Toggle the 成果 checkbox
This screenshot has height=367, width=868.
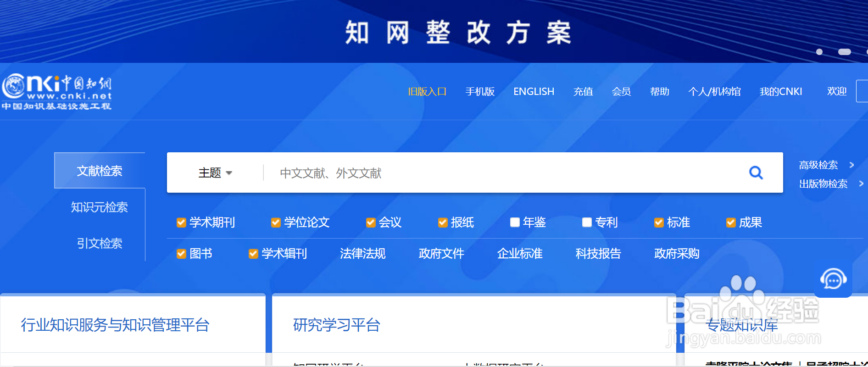[x=731, y=222]
